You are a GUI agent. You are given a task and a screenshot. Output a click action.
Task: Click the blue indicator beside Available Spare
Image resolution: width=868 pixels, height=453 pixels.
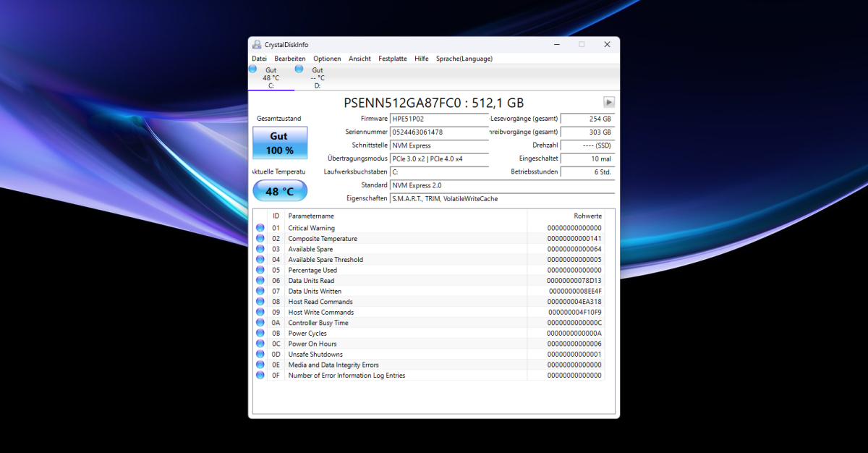tap(260, 249)
